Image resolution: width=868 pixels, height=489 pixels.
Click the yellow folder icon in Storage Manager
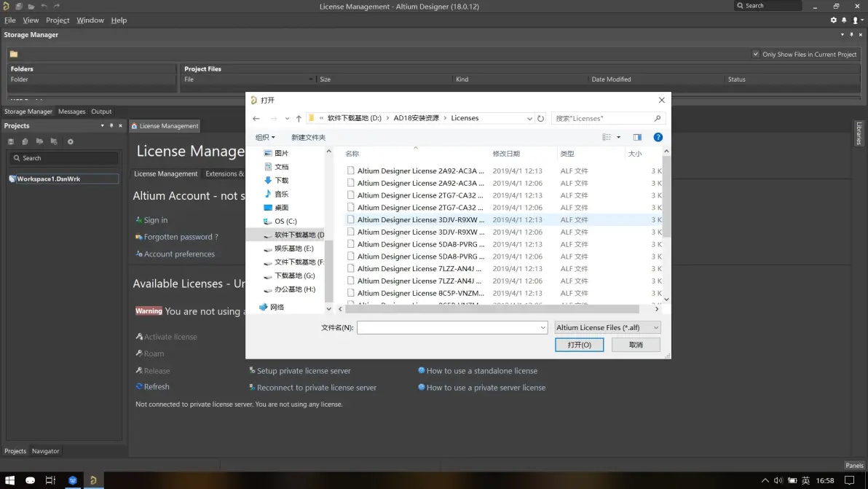point(14,54)
